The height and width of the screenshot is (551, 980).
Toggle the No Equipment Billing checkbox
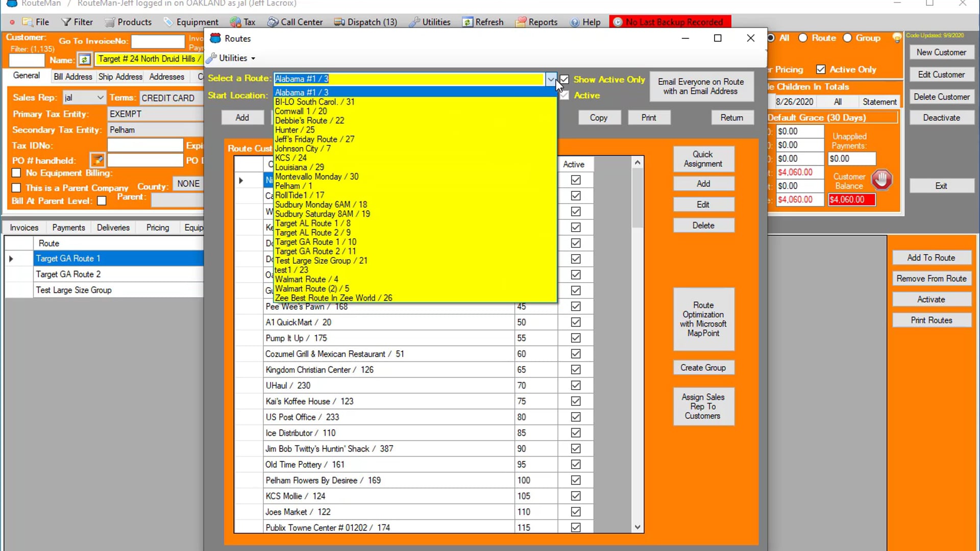(x=16, y=173)
